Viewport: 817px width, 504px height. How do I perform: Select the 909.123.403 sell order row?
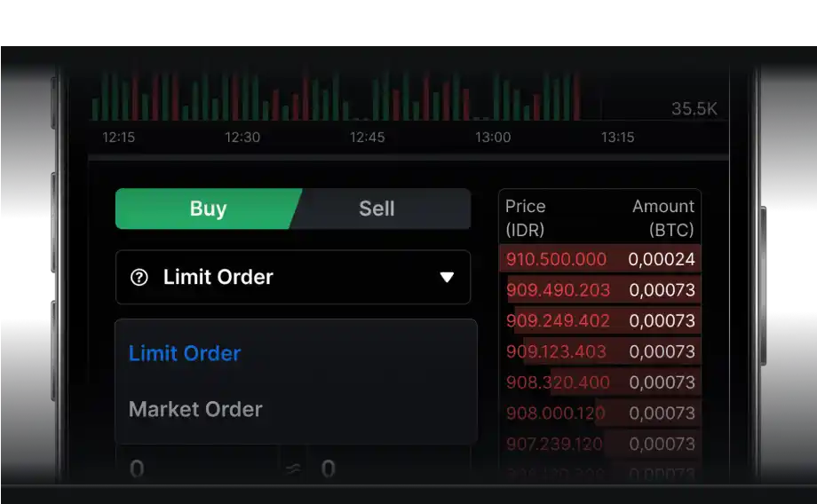(x=558, y=351)
